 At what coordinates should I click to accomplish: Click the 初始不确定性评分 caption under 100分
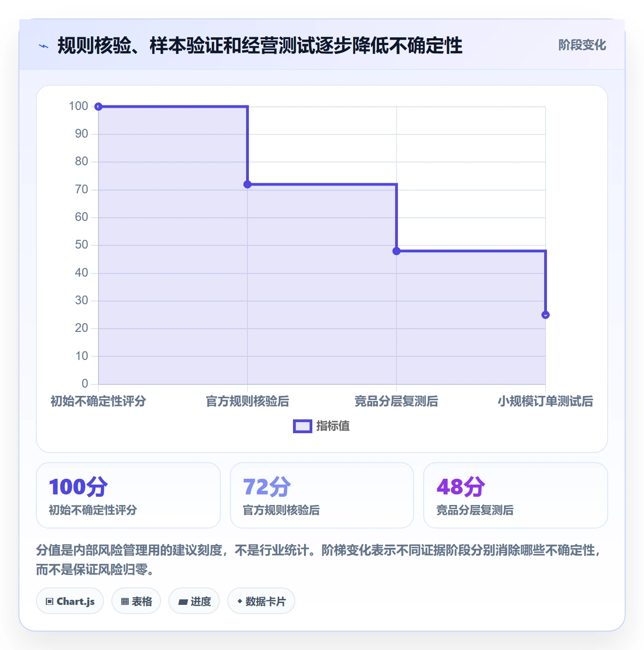[x=93, y=510]
